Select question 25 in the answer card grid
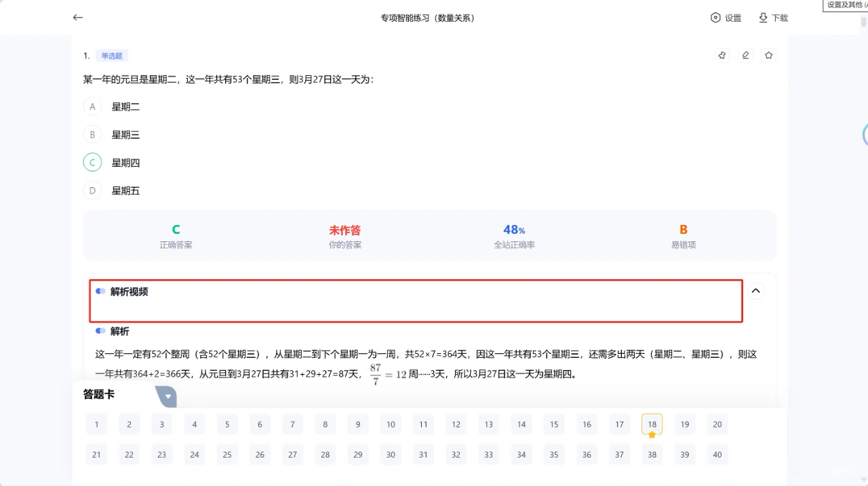Viewport: 868px width, 486px height. [227, 454]
